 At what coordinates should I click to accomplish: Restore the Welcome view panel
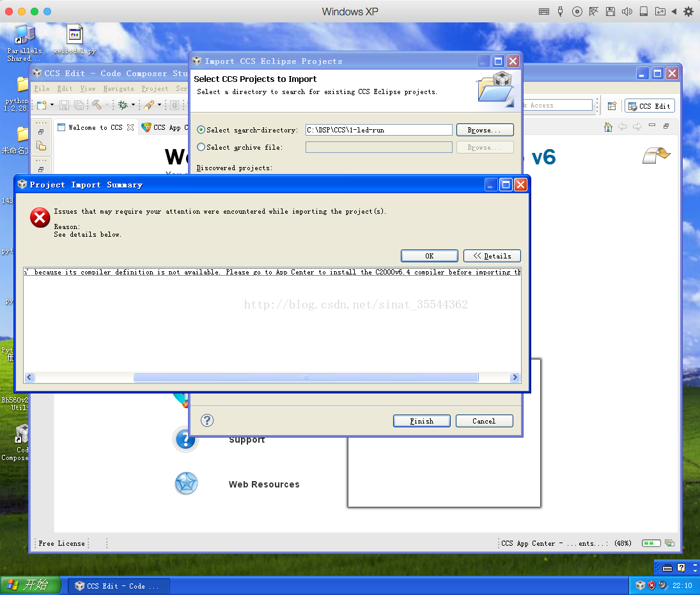coord(666,127)
